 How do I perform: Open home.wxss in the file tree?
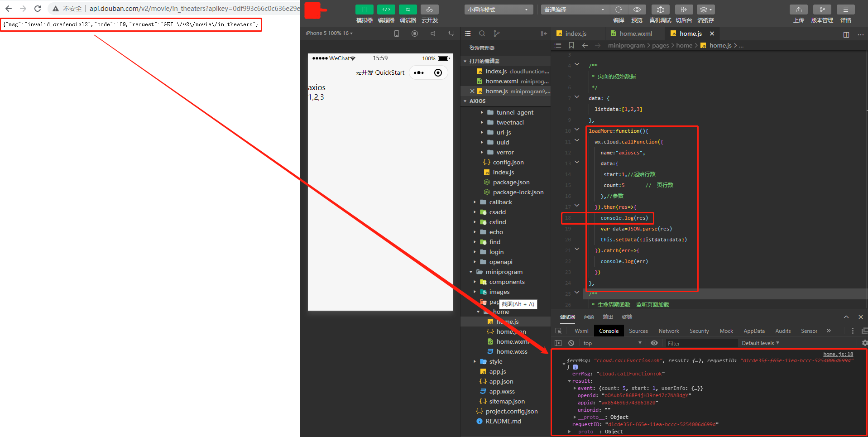coord(512,351)
